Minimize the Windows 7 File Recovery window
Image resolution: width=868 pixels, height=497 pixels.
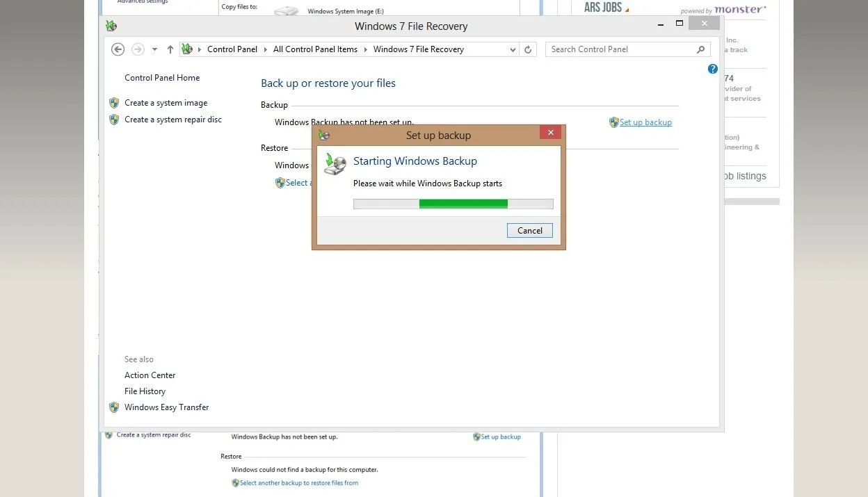point(661,24)
